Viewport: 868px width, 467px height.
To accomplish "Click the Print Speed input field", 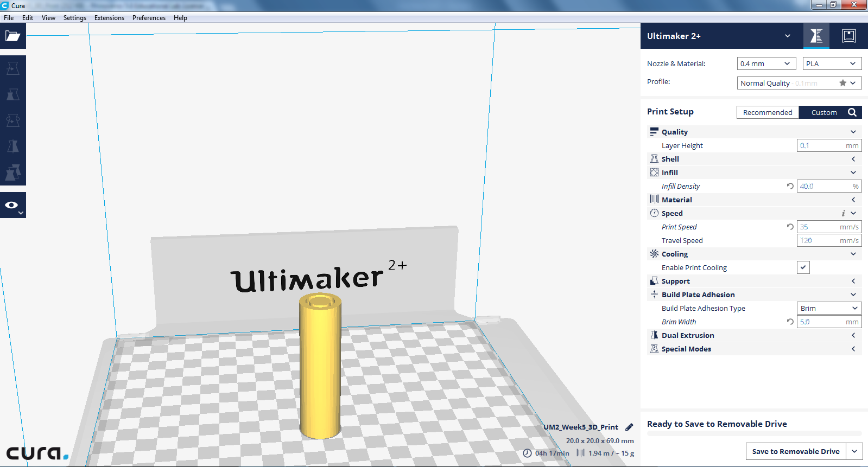I will click(829, 227).
